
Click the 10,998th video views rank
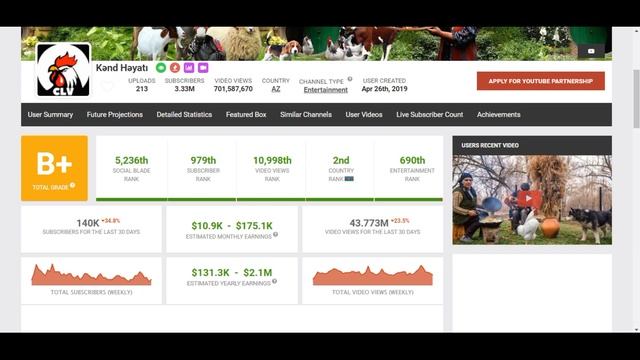[272, 160]
